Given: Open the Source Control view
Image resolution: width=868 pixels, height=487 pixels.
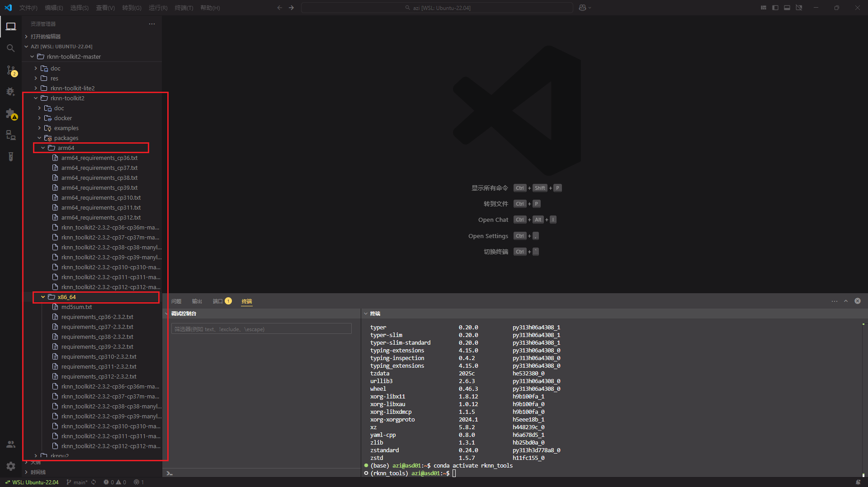Looking at the screenshot, I should [x=11, y=70].
